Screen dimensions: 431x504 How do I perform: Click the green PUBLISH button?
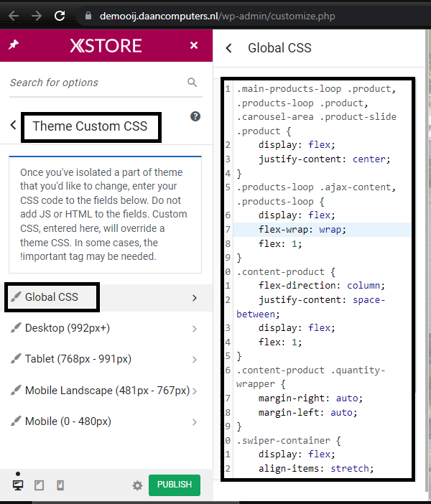(175, 485)
